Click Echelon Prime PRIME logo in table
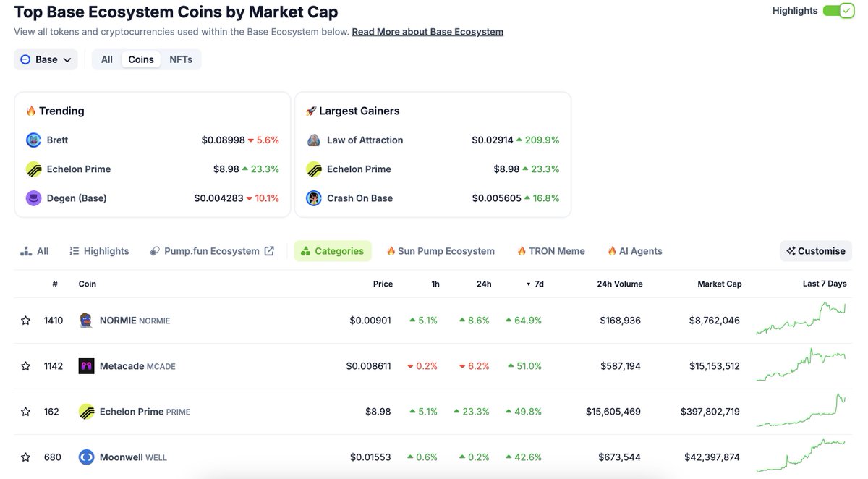 click(x=86, y=412)
